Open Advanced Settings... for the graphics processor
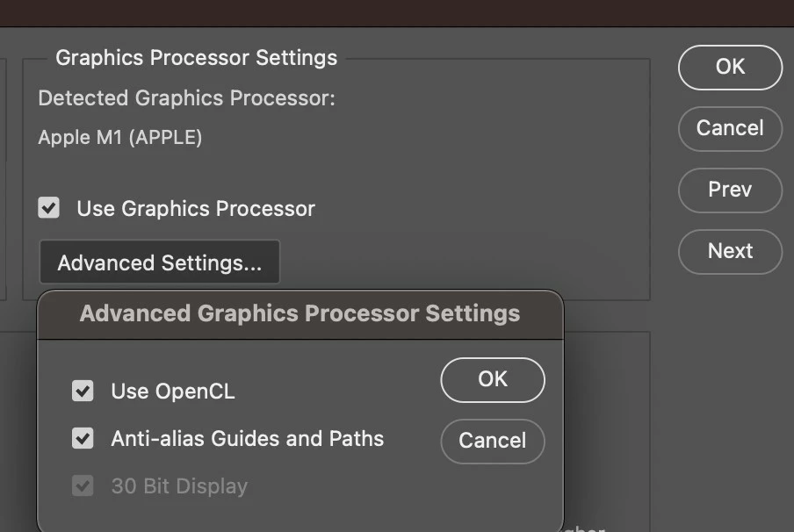This screenshot has width=794, height=532. [160, 262]
